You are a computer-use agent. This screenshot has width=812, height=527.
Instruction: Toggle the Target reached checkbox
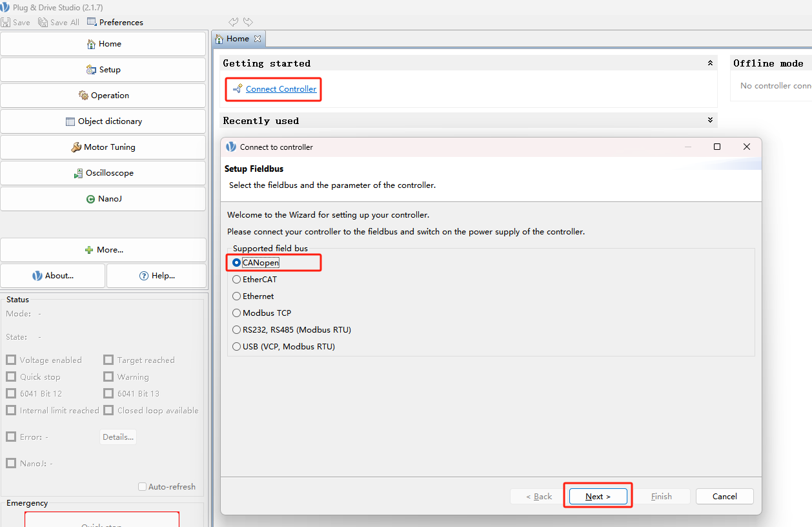[x=108, y=360]
